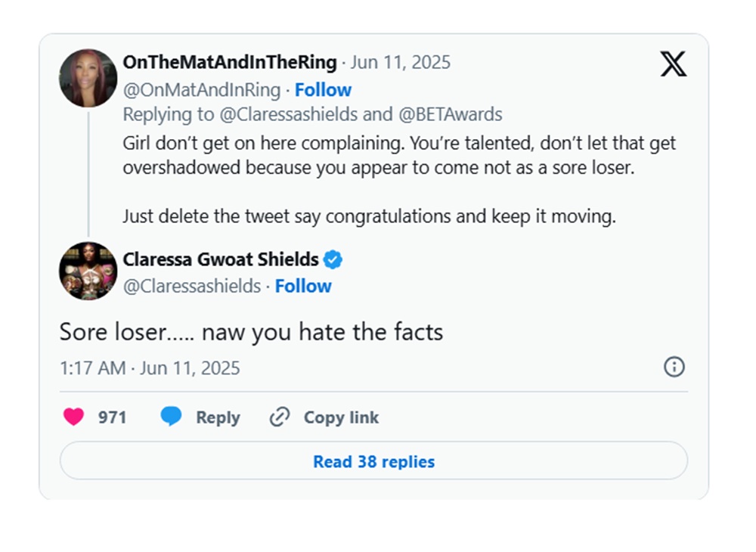Image resolution: width=756 pixels, height=552 pixels.
Task: Click the @OnMatAndInRing handle
Action: tap(202, 90)
